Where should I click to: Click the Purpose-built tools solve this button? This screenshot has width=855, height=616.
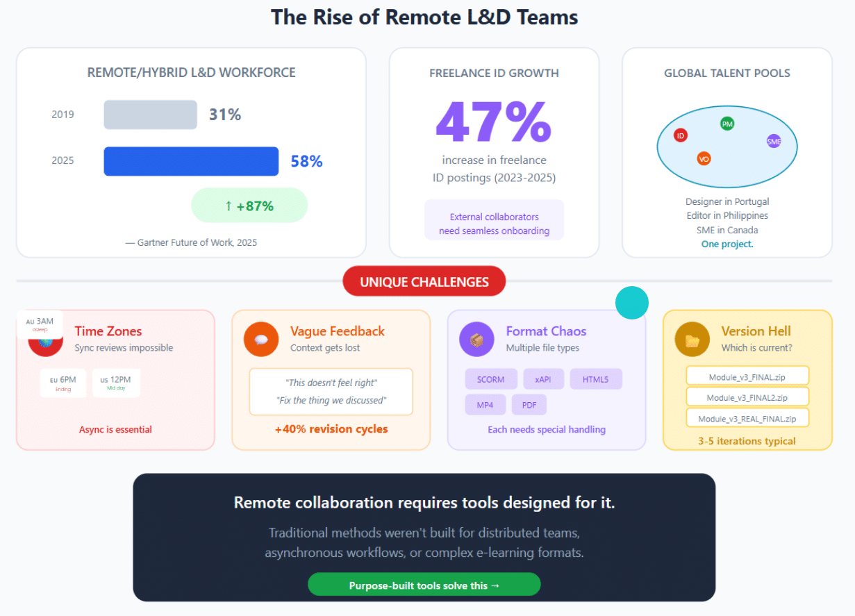pos(424,585)
